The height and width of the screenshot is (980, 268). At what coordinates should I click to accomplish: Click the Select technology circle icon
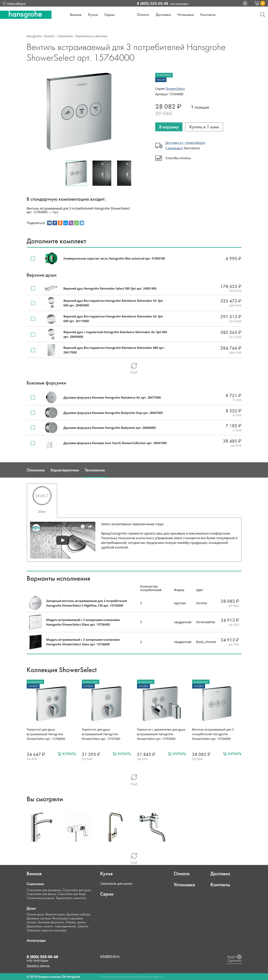42,496
